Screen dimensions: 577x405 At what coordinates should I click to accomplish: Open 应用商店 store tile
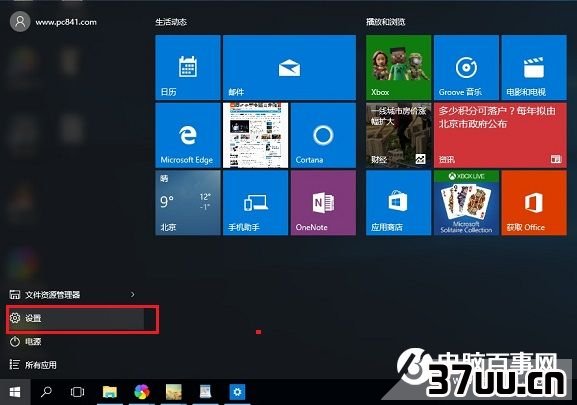[399, 203]
